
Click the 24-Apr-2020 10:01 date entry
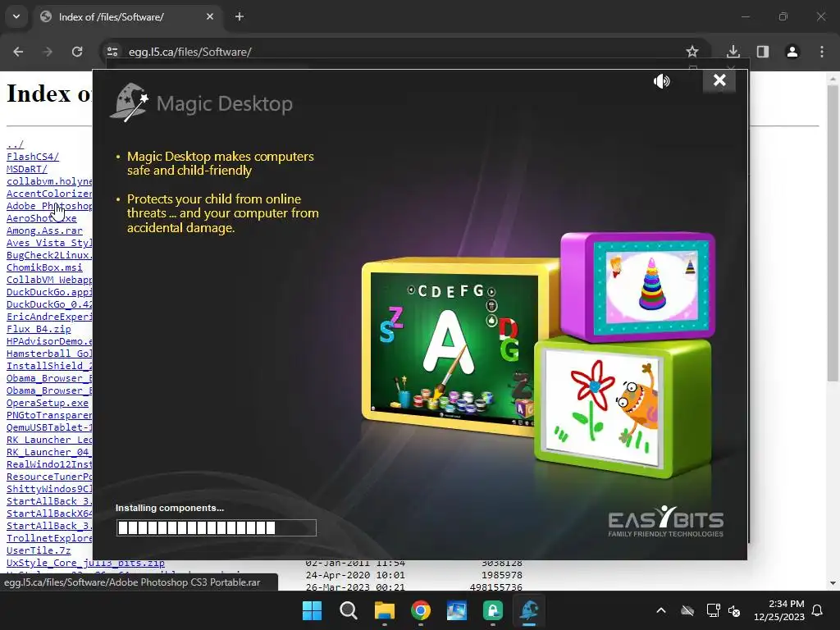(x=355, y=575)
